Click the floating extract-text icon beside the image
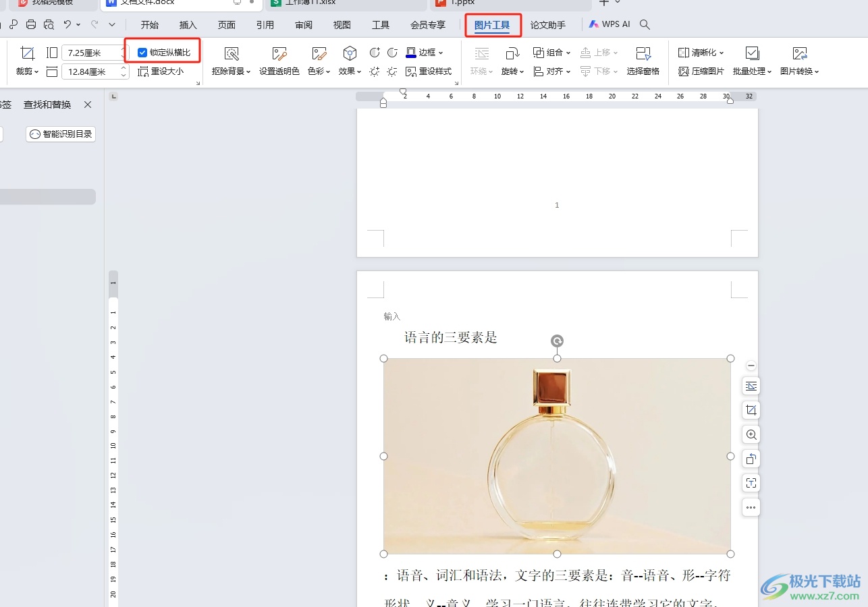The width and height of the screenshot is (868, 607). coord(751,483)
